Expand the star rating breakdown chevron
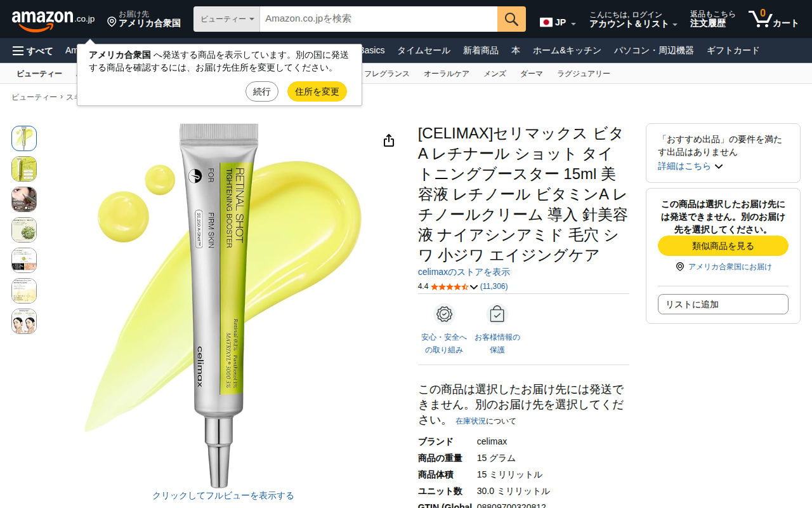 click(473, 287)
